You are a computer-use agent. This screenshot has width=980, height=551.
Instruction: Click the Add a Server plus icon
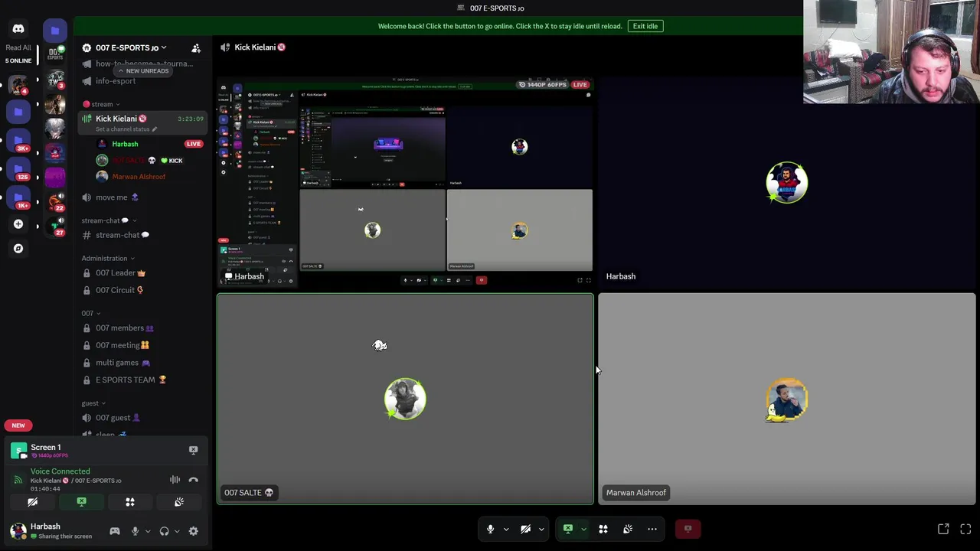tap(18, 224)
